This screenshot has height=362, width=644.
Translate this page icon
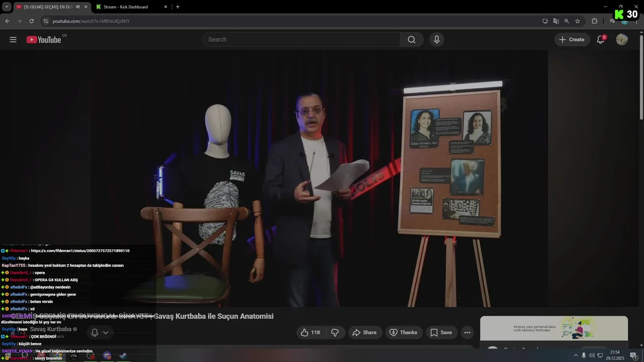[x=556, y=21]
